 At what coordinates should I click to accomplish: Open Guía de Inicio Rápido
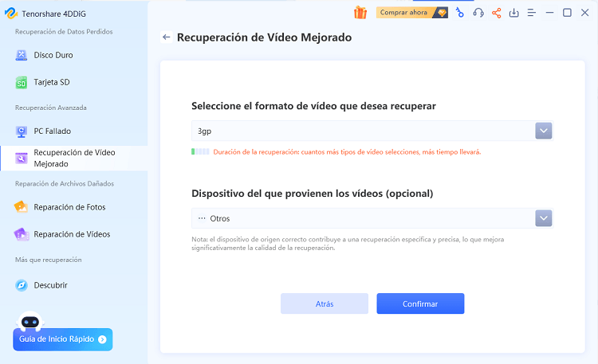pyautogui.click(x=62, y=339)
